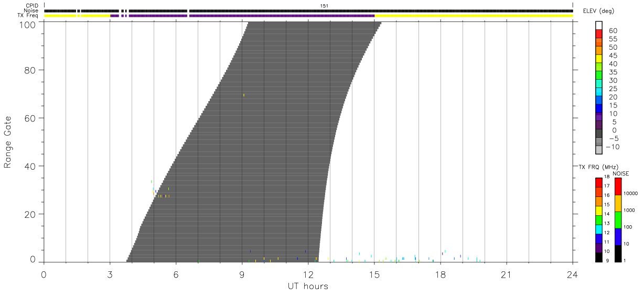Click the ELEV (deg) legend title
The height and width of the screenshot is (297, 644).
tap(598, 10)
